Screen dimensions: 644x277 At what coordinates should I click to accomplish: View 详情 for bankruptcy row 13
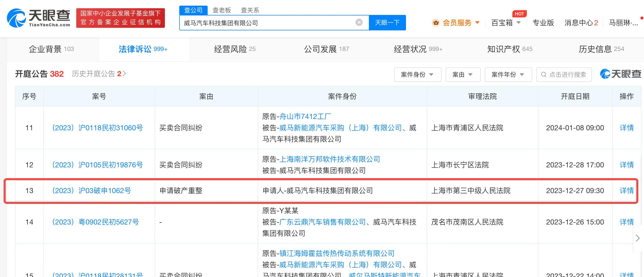point(626,191)
